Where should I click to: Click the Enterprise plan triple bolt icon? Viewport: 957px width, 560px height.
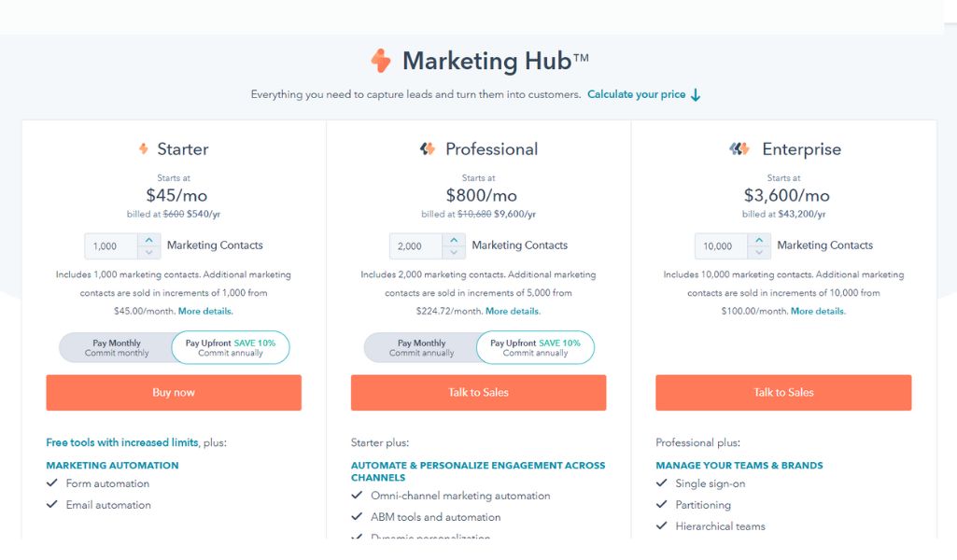pyautogui.click(x=739, y=148)
